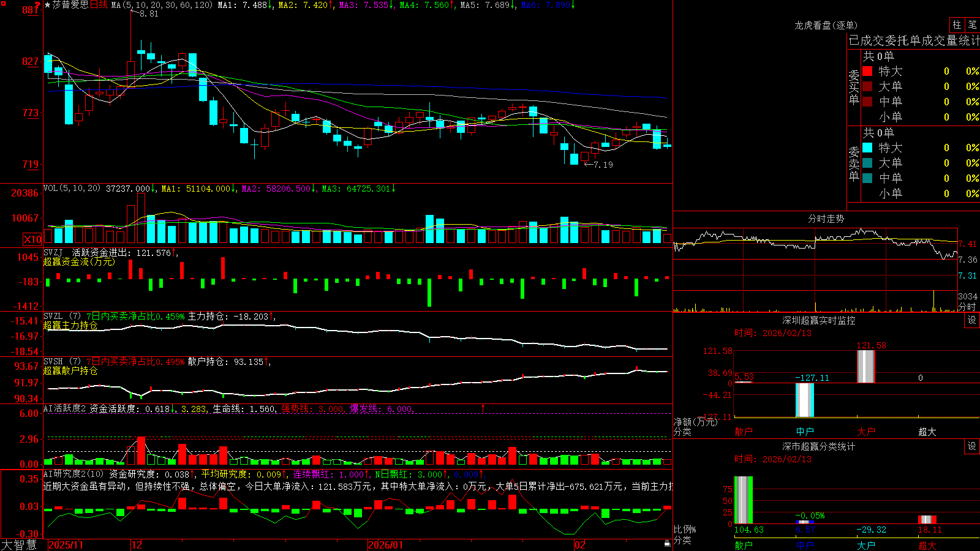Screen dimensions: 980x551
Task: Click the 104.63 散户 bar in 深市超赢分类统计
Action: click(x=744, y=500)
